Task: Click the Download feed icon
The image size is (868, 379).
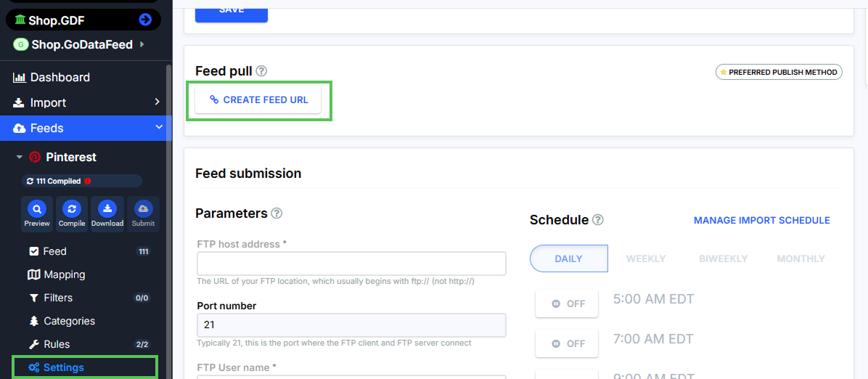Action: click(x=107, y=209)
